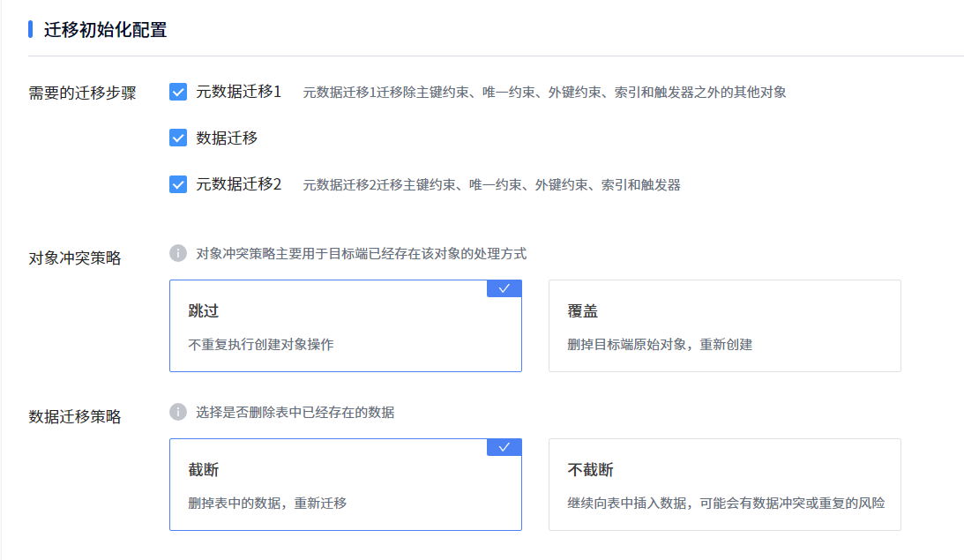This screenshot has width=964, height=560.
Task: Choose the 覆盖 conflict strategy card
Action: click(x=724, y=326)
